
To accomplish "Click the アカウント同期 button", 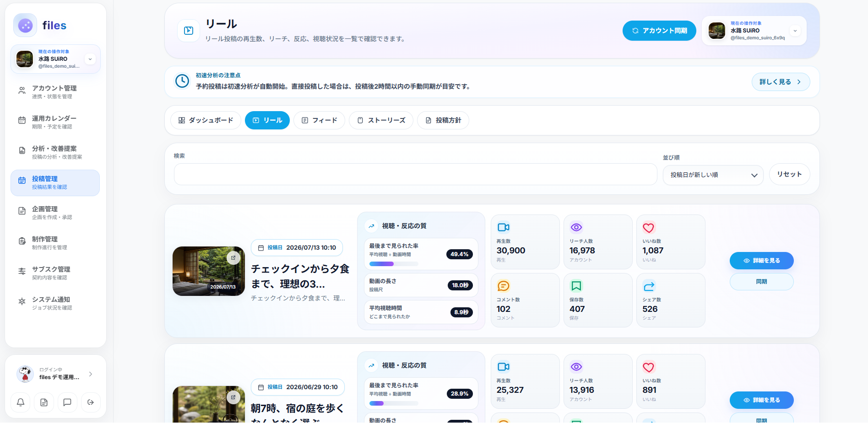I will pyautogui.click(x=659, y=31).
